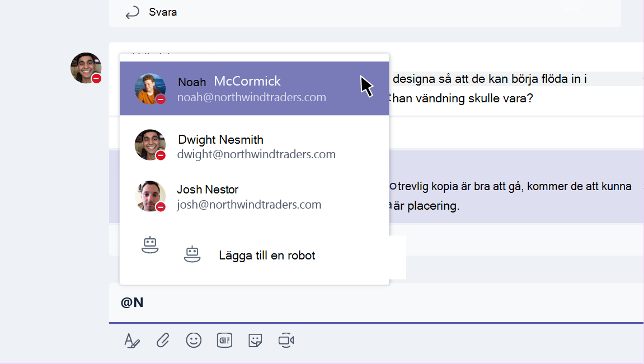Open the sticker picker
The image size is (644, 364).
click(256, 341)
